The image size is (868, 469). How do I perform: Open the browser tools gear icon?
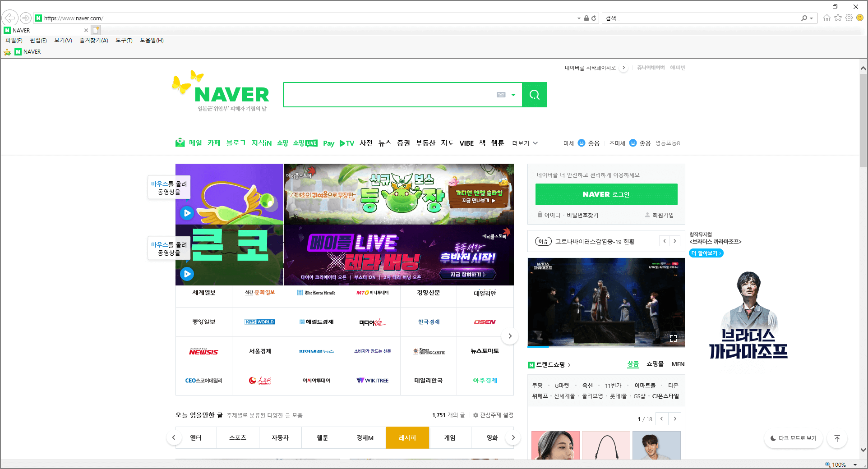(x=849, y=18)
